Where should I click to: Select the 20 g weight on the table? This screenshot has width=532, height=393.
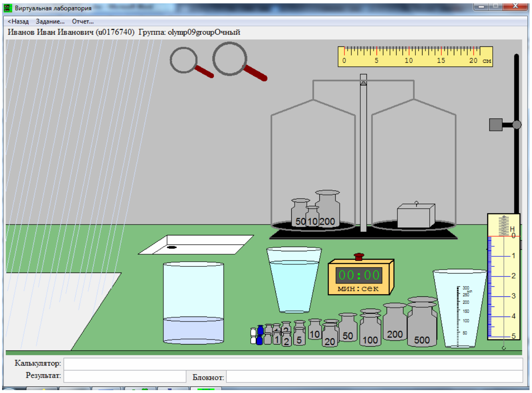[x=330, y=334]
